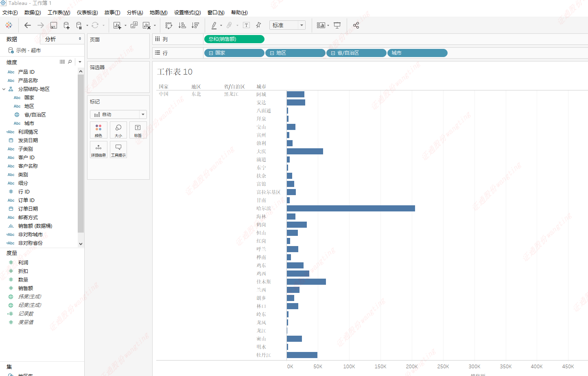Click the 大庆 sales bar
Viewport: 588px width, 376px height.
click(x=305, y=151)
